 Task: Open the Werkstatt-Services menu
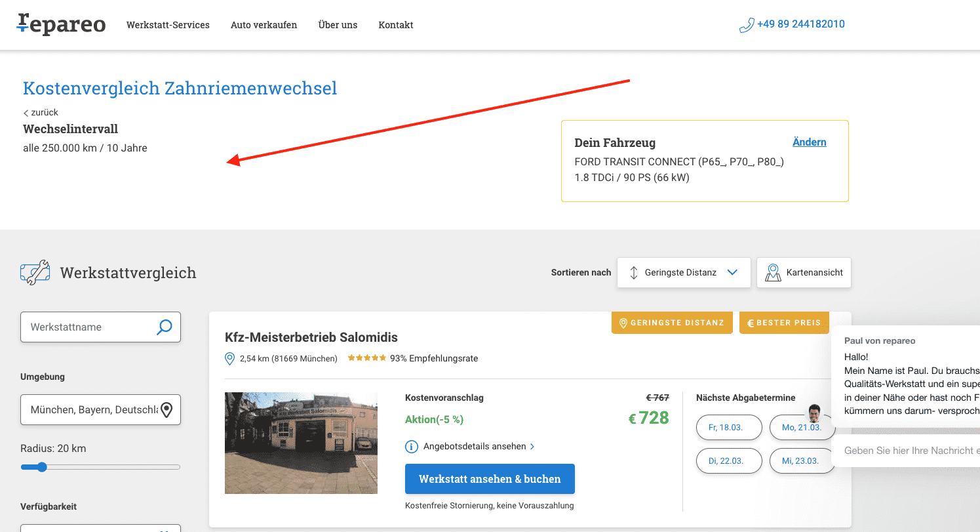click(x=168, y=25)
